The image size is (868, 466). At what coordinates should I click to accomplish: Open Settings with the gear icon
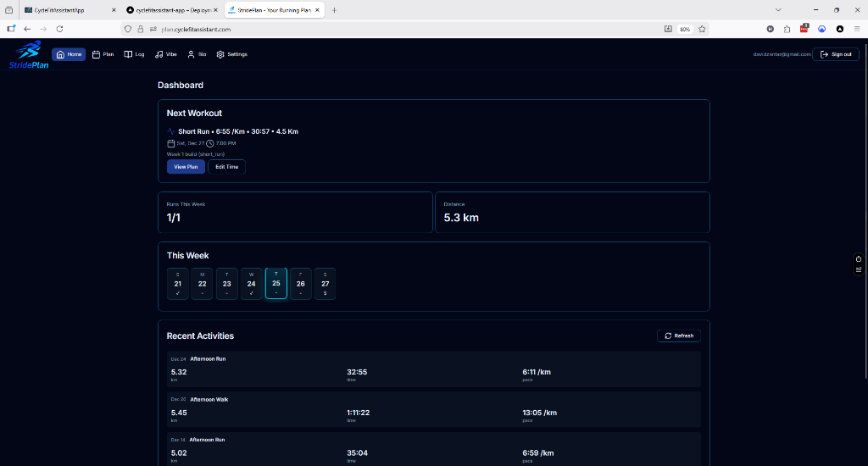[x=231, y=54]
